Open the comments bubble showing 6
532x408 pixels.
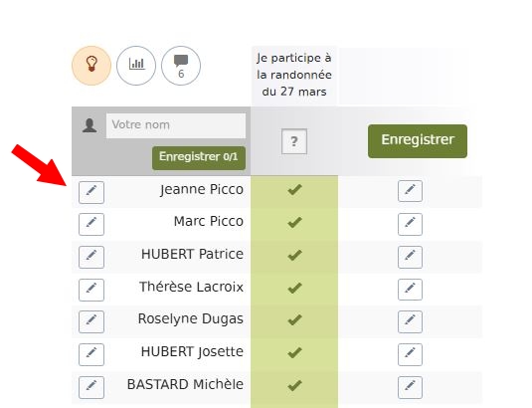coord(181,66)
